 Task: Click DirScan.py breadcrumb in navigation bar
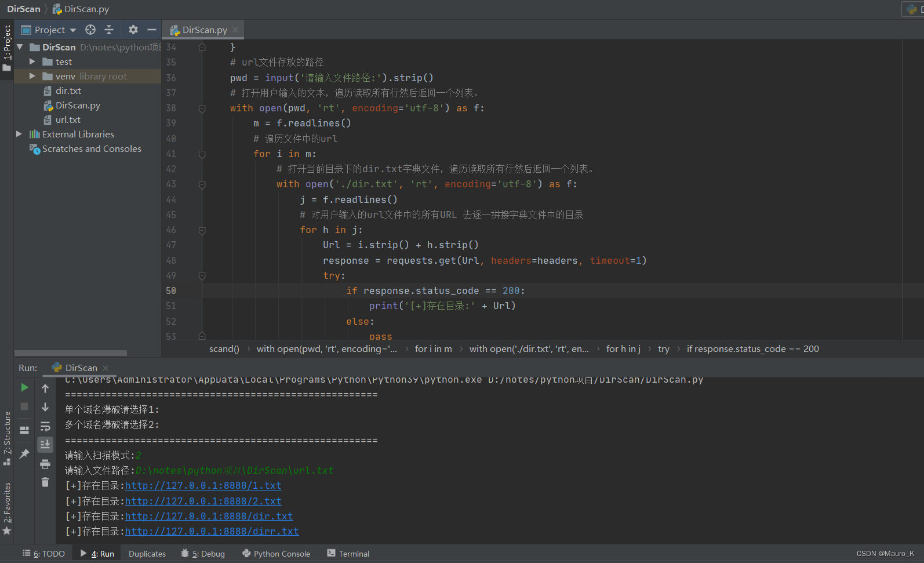click(81, 9)
